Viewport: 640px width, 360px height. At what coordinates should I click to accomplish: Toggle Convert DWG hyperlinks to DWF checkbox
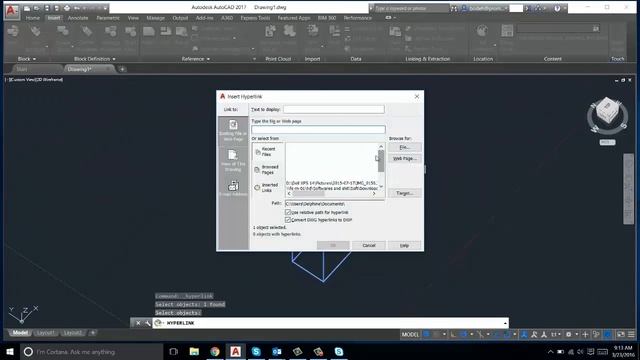[288, 220]
